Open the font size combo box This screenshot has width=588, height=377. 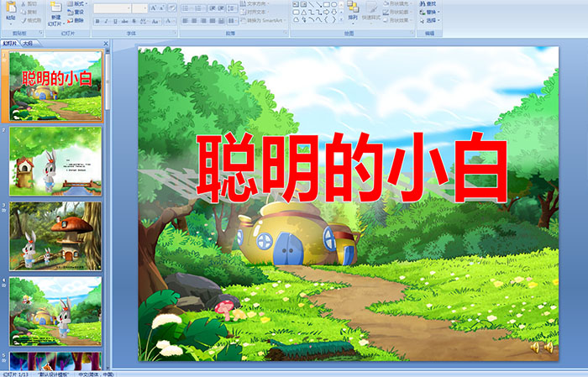coord(139,8)
